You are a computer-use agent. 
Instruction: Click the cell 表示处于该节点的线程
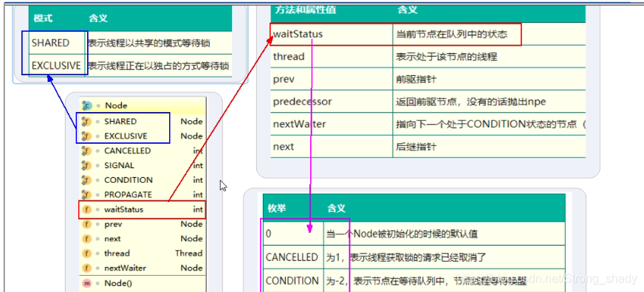(489, 57)
